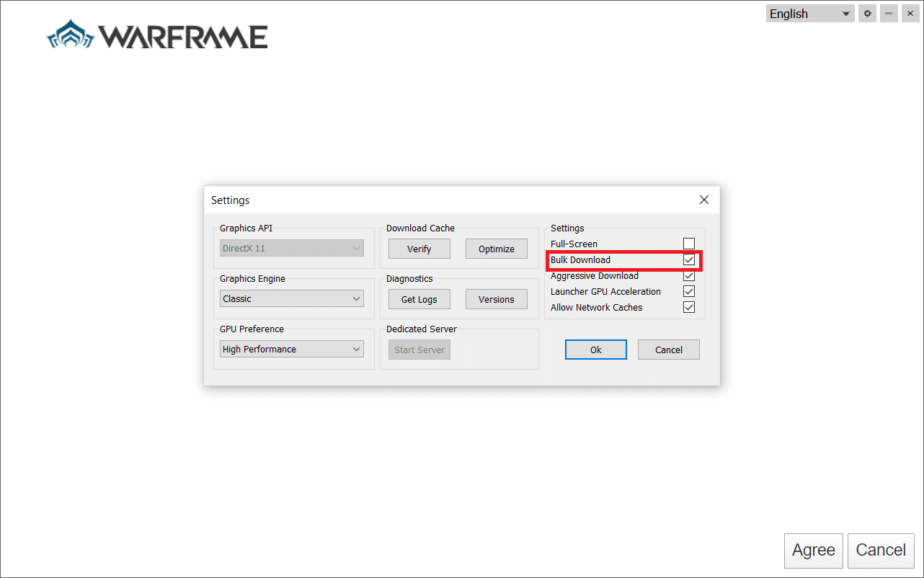Click the GPU Preference group label
Viewport: 924px width, 578px height.
click(252, 329)
